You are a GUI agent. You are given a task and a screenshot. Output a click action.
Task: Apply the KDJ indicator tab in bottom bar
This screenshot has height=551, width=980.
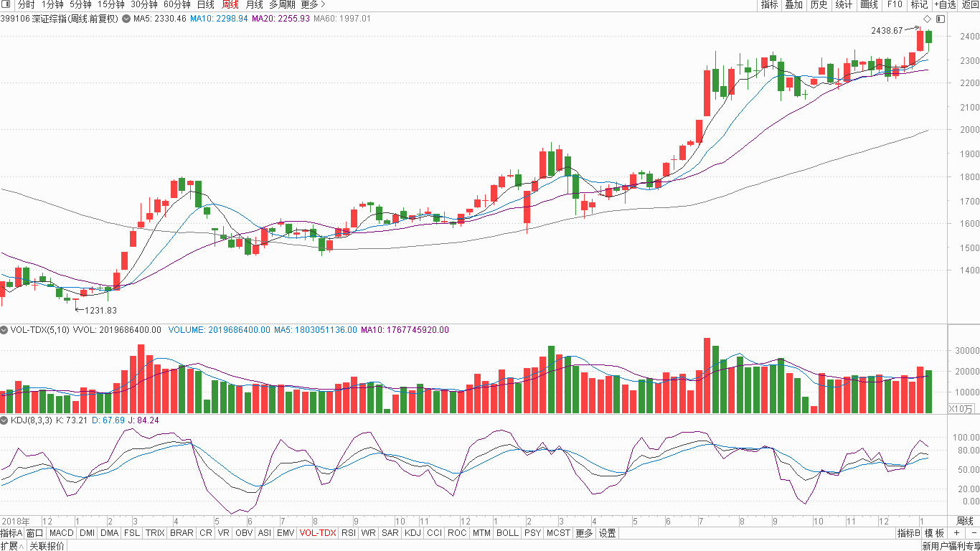click(413, 533)
